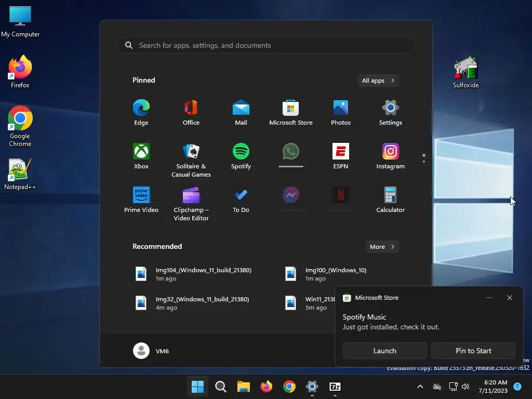Launch the Xbox app
This screenshot has width=532, height=399.
tap(141, 156)
